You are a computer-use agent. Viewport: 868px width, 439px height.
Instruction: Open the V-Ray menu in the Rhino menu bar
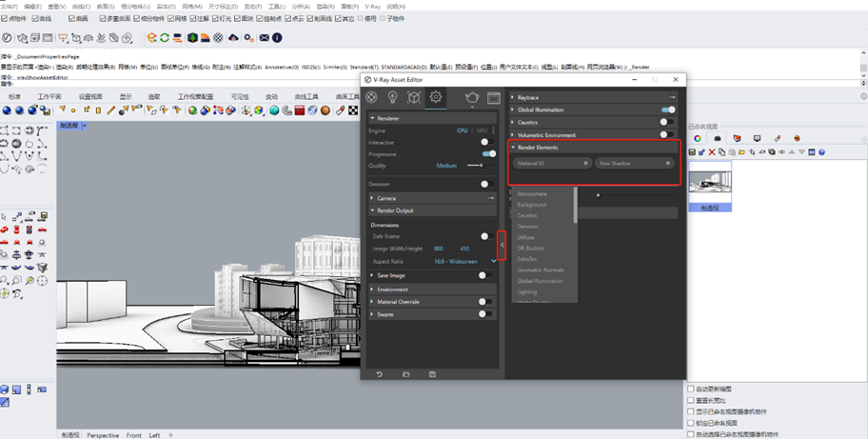pos(372,7)
